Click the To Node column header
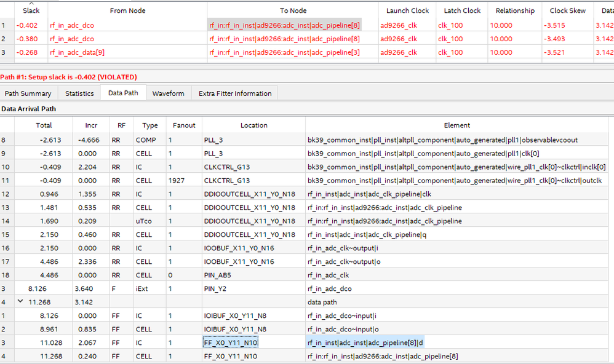Screen dimensions: 614x364 click(x=293, y=10)
